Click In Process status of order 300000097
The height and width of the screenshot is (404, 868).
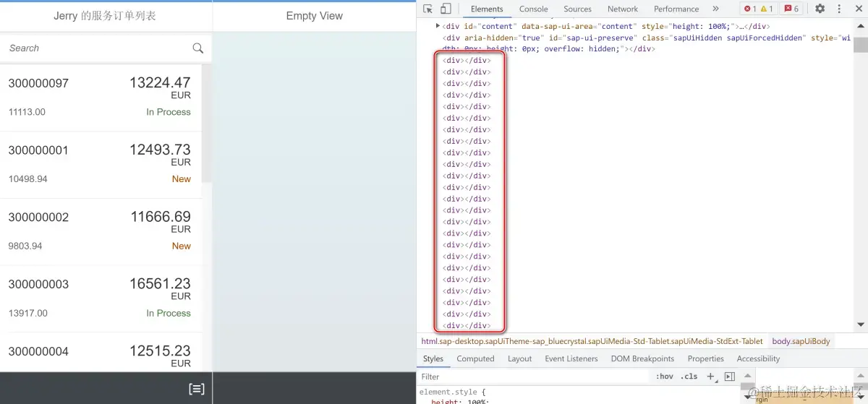click(x=169, y=112)
